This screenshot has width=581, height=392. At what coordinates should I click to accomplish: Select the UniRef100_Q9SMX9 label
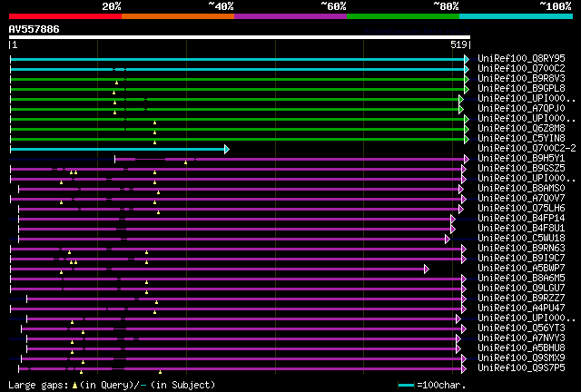pos(521,358)
